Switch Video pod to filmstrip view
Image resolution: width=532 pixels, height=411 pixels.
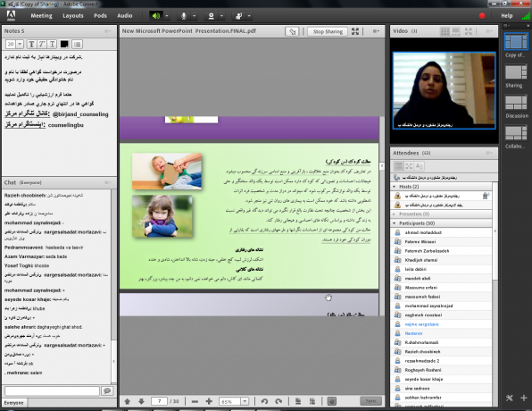[x=455, y=31]
